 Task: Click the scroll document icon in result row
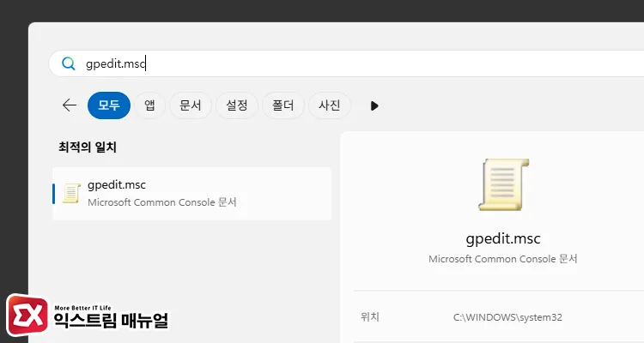tap(71, 193)
